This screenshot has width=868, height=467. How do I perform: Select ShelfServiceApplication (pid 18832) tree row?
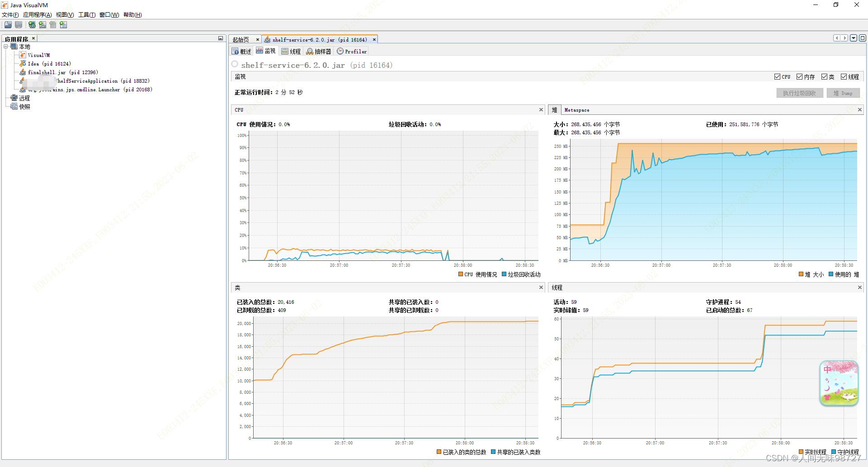coord(85,81)
